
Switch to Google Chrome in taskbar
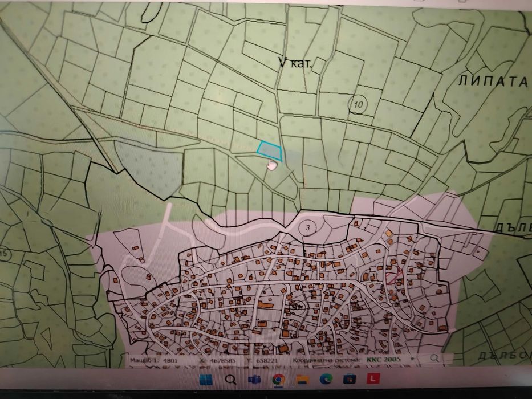click(x=278, y=379)
